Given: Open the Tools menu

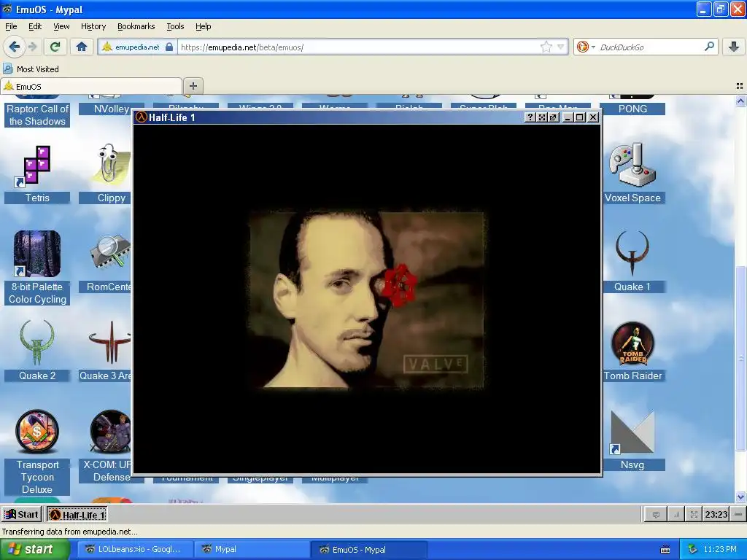Looking at the screenshot, I should pyautogui.click(x=175, y=26).
